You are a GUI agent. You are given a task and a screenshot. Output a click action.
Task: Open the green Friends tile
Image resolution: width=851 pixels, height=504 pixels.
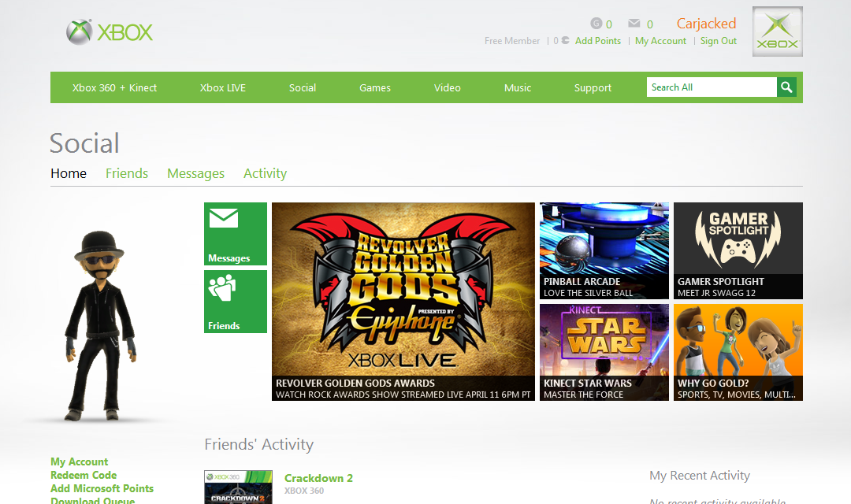(x=236, y=302)
